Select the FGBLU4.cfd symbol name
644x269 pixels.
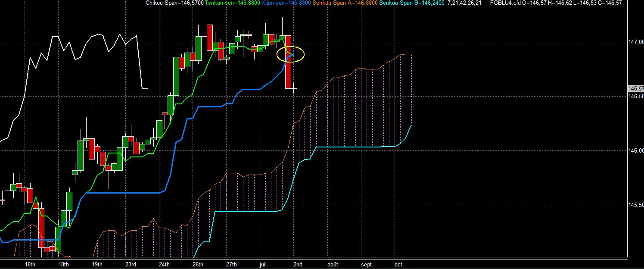(506, 3)
